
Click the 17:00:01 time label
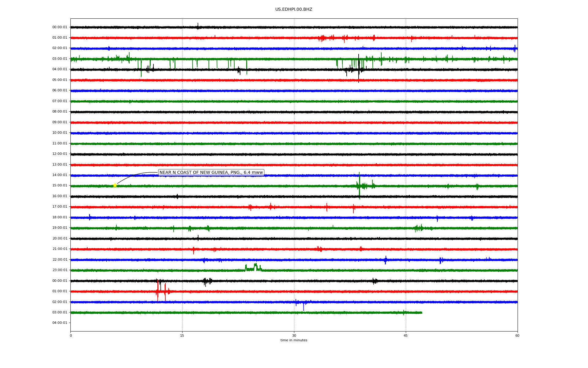coord(60,207)
